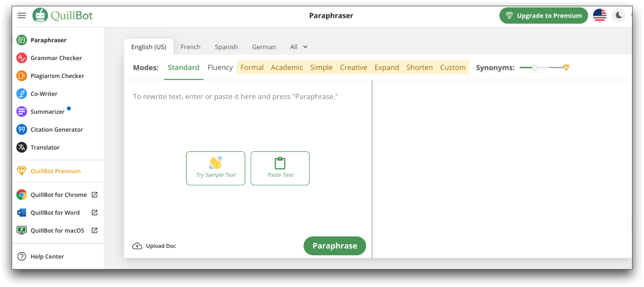Image resolution: width=644 pixels, height=287 pixels.
Task: Click the orange Plagiarism Checker icon
Action: point(22,76)
